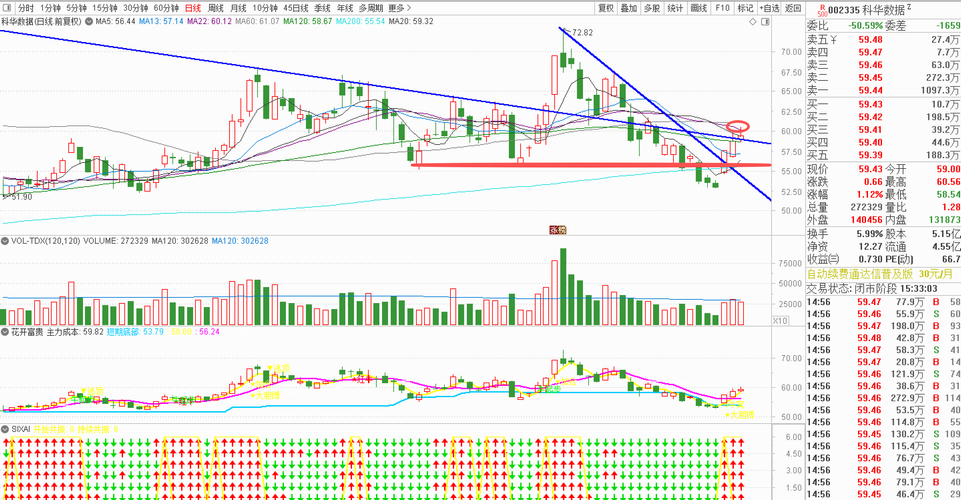961x500 pixels.
Task: Click 主力成本: 59.82 indicator label
Action: coord(75,331)
